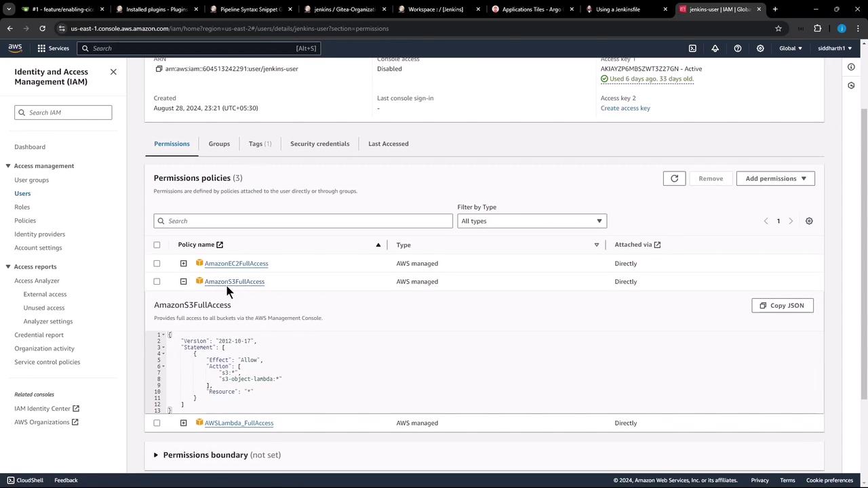Go back in browser history

(x=10, y=28)
